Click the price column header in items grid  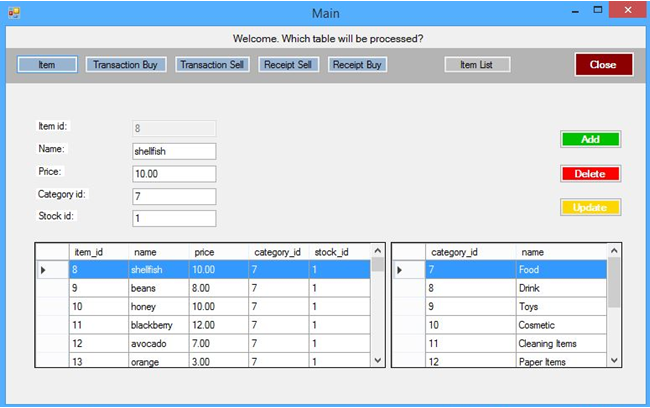pyautogui.click(x=218, y=252)
